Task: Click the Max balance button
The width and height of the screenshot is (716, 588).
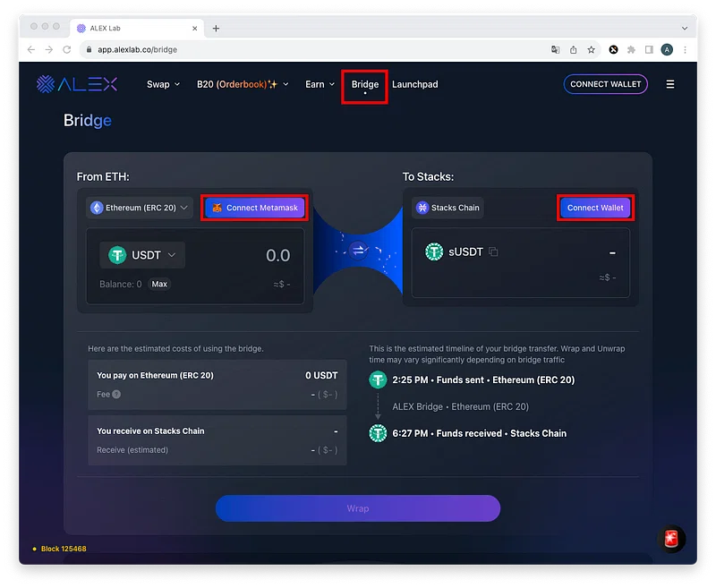Action: pos(159,284)
